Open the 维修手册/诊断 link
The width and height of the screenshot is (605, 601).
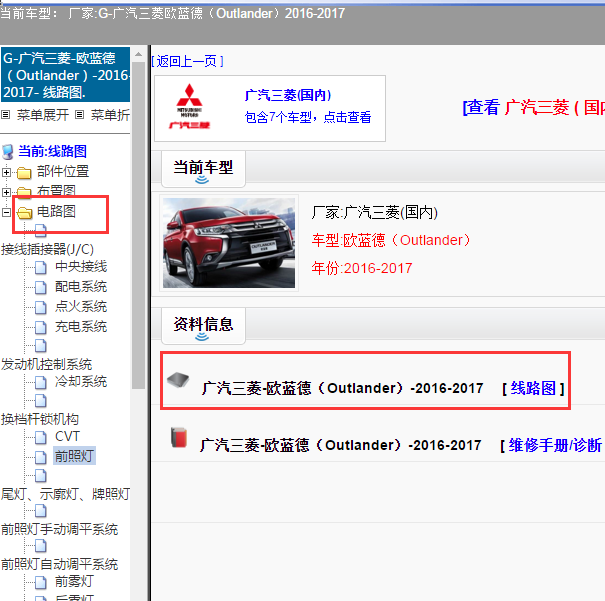tap(555, 445)
